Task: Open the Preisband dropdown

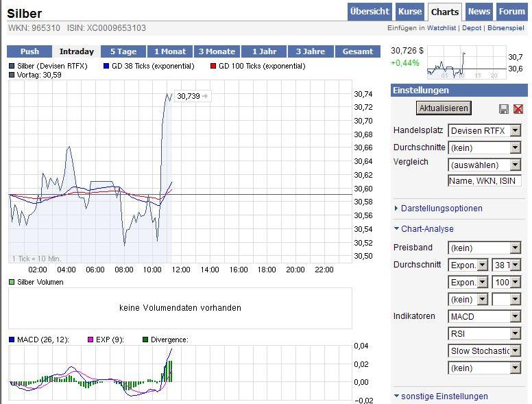Action: click(x=484, y=248)
